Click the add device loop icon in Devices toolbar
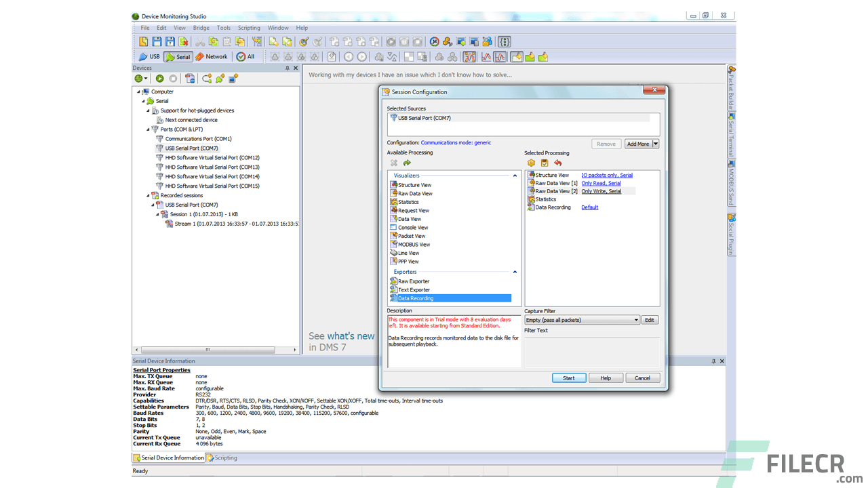Viewport: 868px width, 488px height. pos(207,79)
